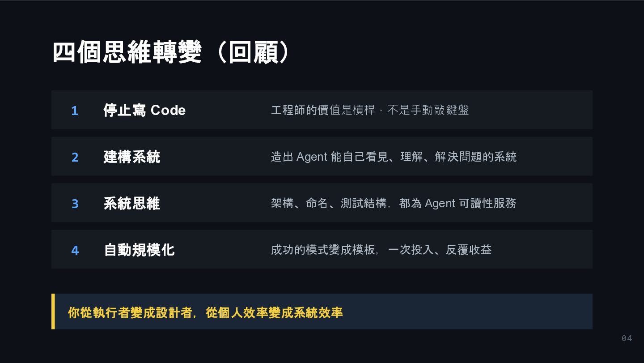This screenshot has width=644, height=363.
Task: Select the heading 停止寫 Code
Action: (144, 110)
